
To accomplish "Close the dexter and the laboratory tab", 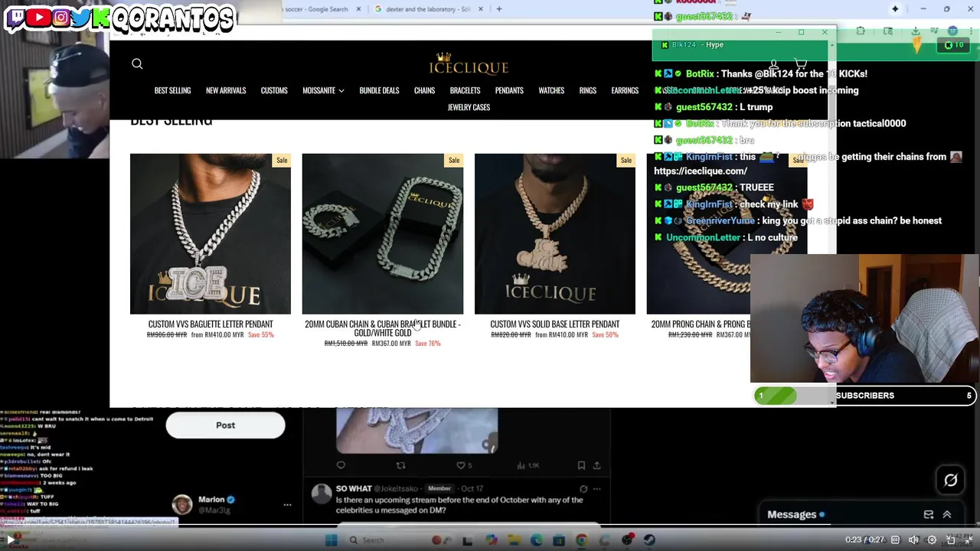I will (x=481, y=9).
